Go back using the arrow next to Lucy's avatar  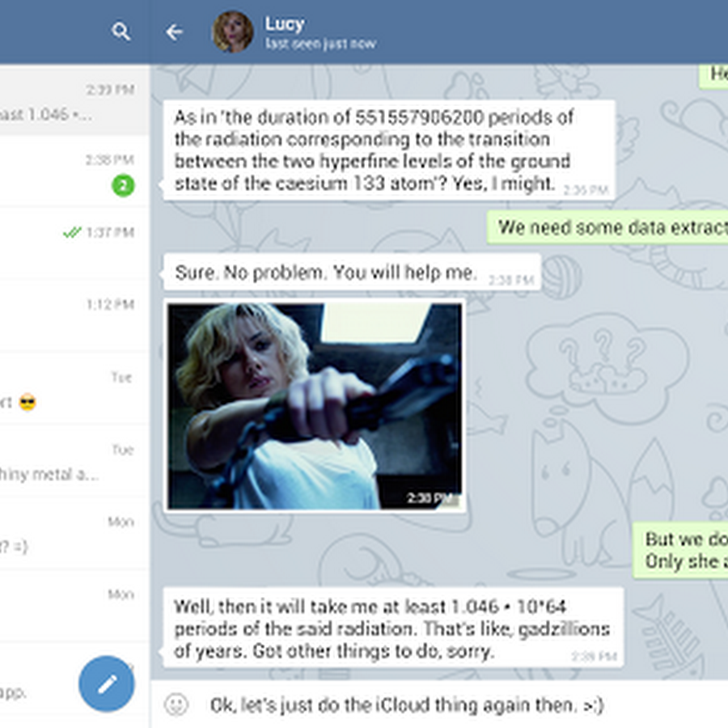(175, 32)
